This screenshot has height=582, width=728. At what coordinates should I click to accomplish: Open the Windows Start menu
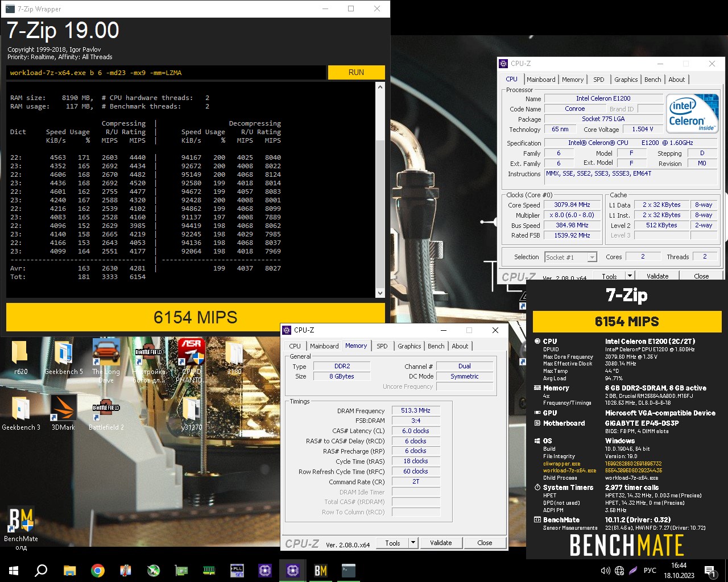coord(14,571)
